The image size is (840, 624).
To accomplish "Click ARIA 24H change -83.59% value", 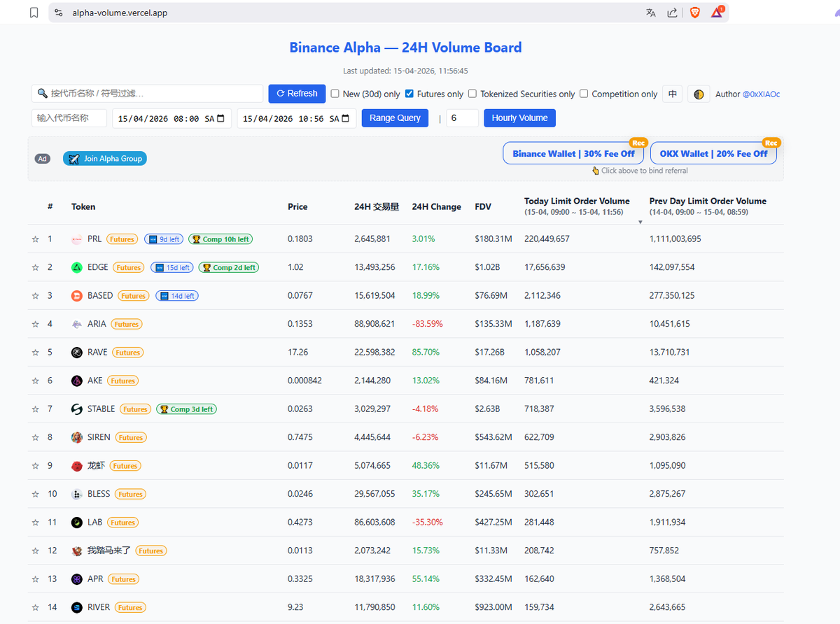I will click(x=428, y=324).
